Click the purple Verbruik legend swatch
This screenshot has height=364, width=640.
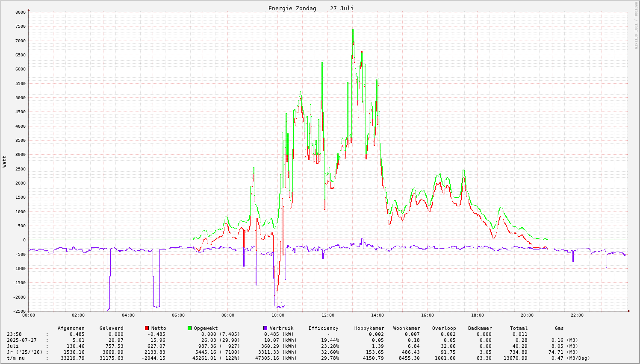click(265, 328)
